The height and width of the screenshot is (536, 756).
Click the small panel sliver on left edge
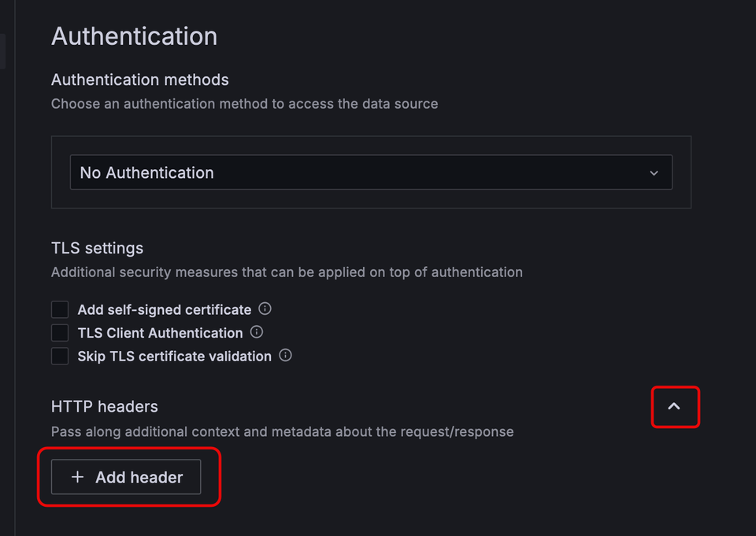tap(2, 51)
